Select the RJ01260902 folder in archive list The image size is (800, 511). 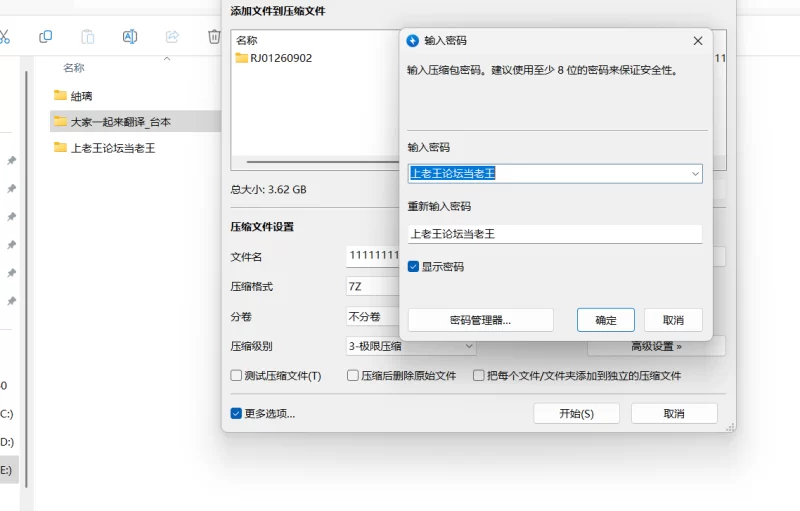click(280, 58)
